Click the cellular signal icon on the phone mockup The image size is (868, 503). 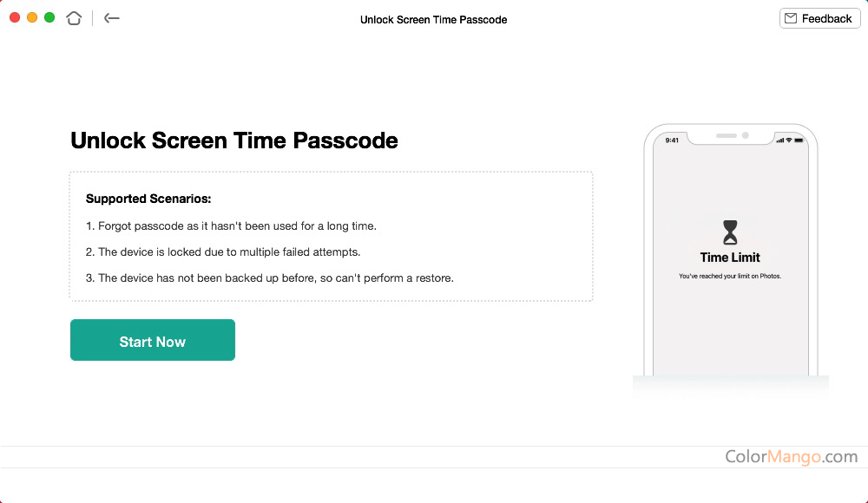(779, 140)
